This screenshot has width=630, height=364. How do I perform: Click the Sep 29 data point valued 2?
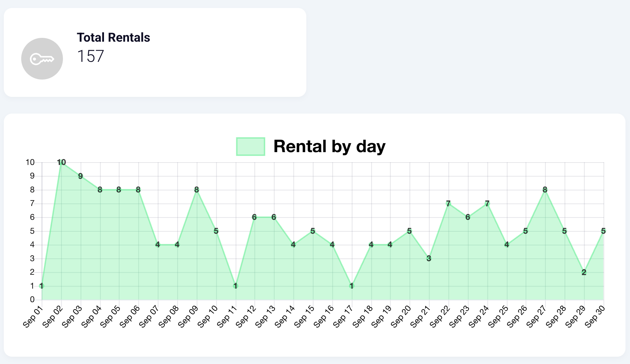click(584, 272)
